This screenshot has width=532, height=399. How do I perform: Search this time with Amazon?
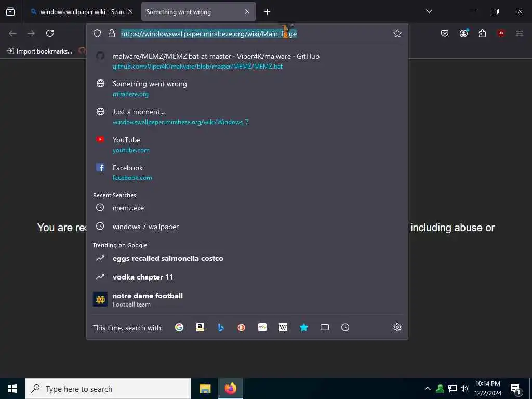point(200,327)
